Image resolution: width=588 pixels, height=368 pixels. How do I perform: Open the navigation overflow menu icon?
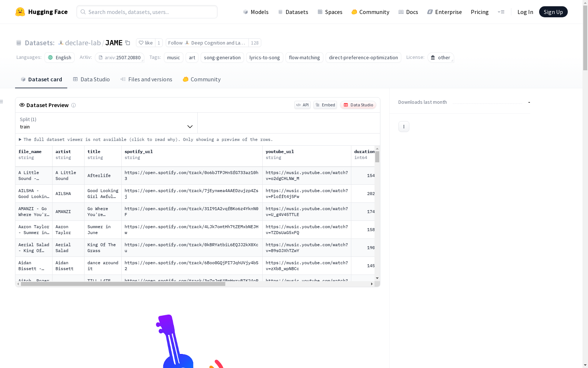501,12
